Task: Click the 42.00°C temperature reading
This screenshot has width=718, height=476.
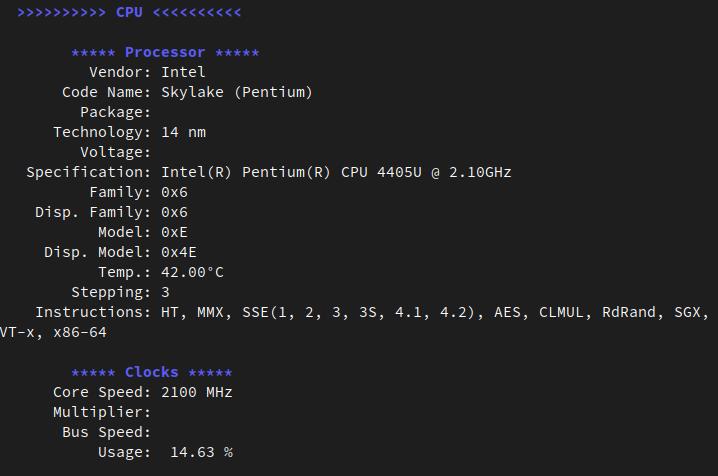Action: click(192, 272)
